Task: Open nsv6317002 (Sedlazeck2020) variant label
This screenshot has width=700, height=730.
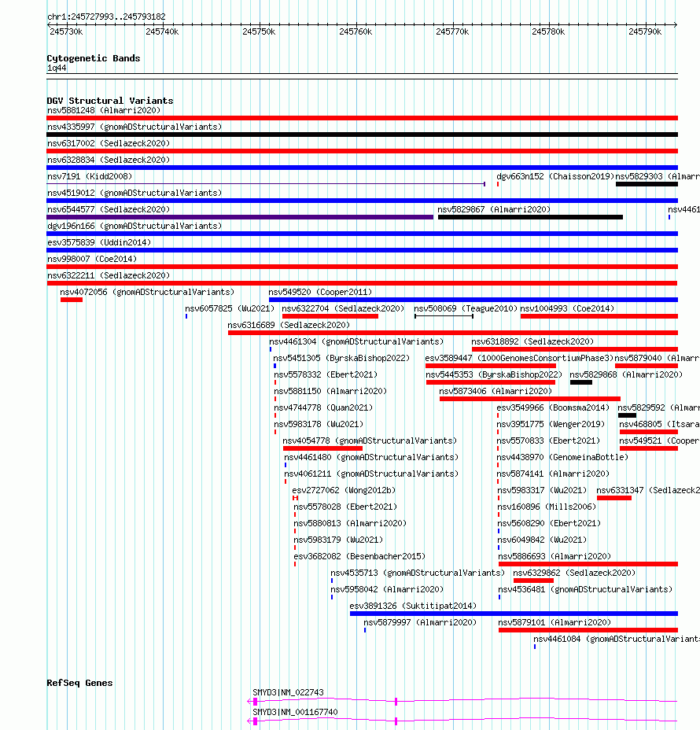Action: click(109, 143)
